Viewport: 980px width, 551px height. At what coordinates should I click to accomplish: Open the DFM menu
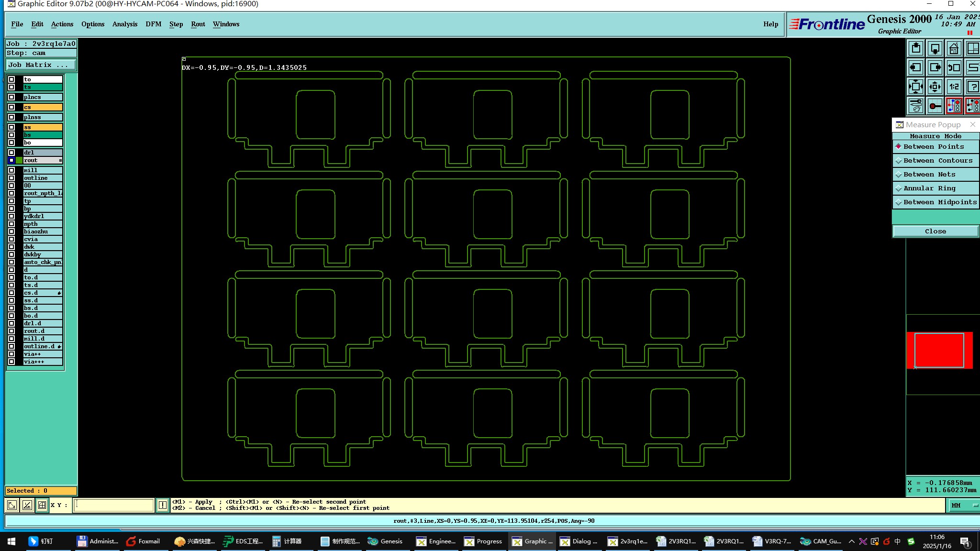pyautogui.click(x=153, y=24)
